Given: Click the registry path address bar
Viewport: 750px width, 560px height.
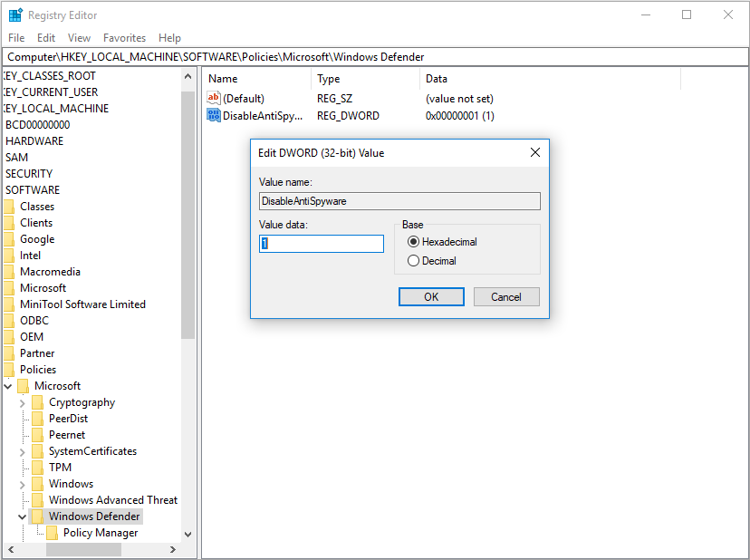Looking at the screenshot, I should [376, 57].
